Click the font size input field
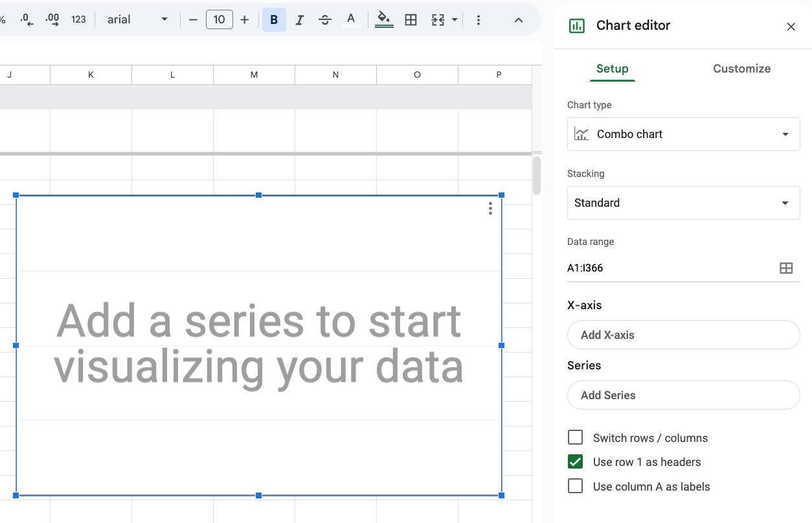The width and height of the screenshot is (812, 523). 219,20
